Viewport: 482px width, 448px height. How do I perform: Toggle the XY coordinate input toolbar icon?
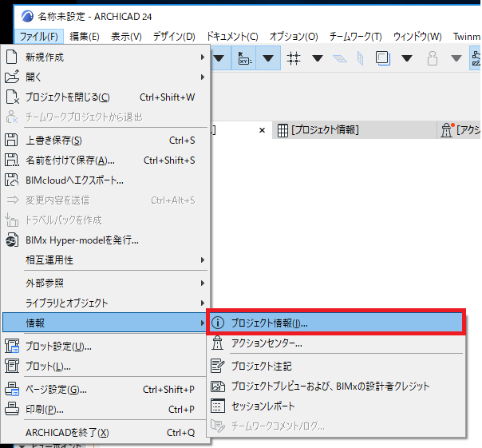pos(244,57)
